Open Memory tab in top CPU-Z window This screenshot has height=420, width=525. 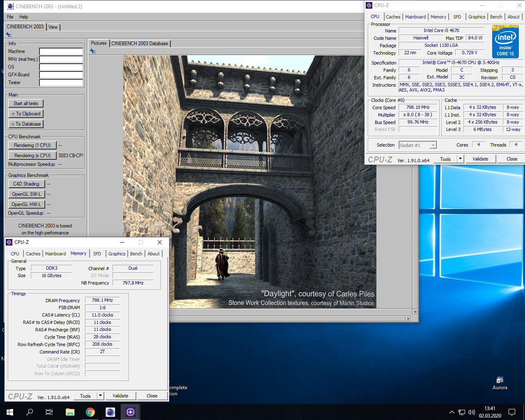point(438,17)
